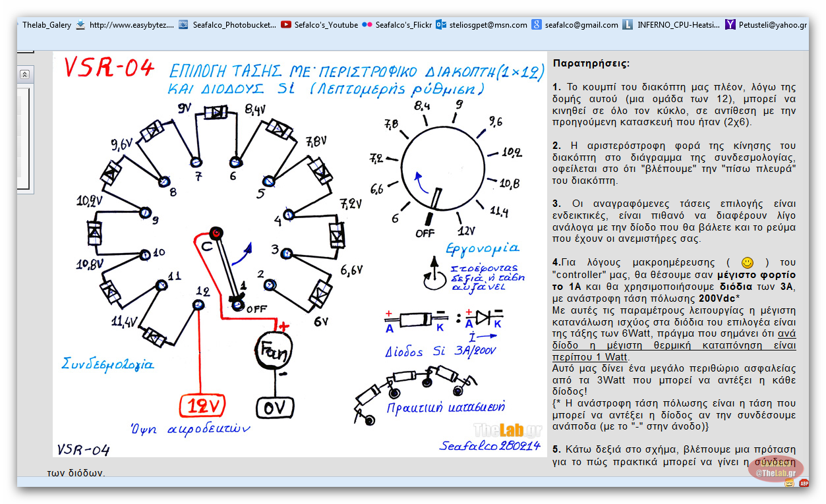Screen dimensions: 826x504
Task: Click the 'Πρακτική κατασκευή' caption
Action: (447, 406)
